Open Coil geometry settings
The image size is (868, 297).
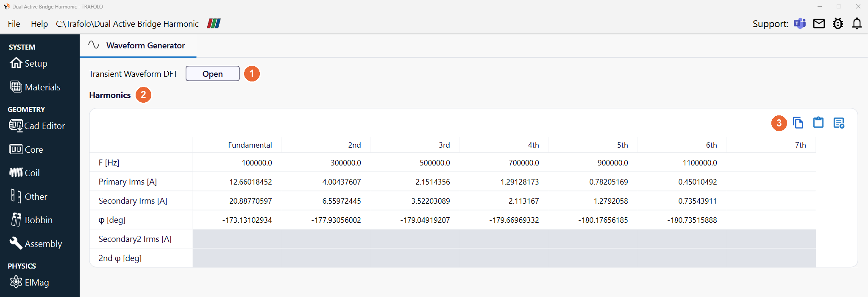point(25,173)
